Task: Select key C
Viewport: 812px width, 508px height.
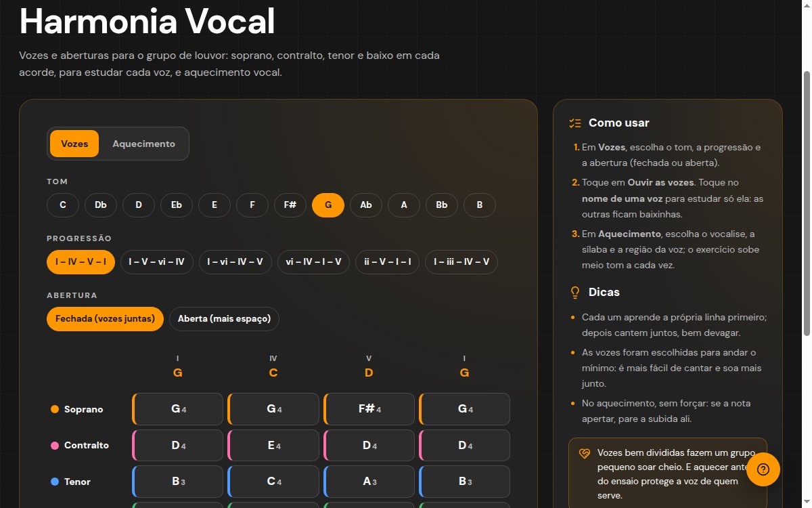Action: tap(63, 205)
